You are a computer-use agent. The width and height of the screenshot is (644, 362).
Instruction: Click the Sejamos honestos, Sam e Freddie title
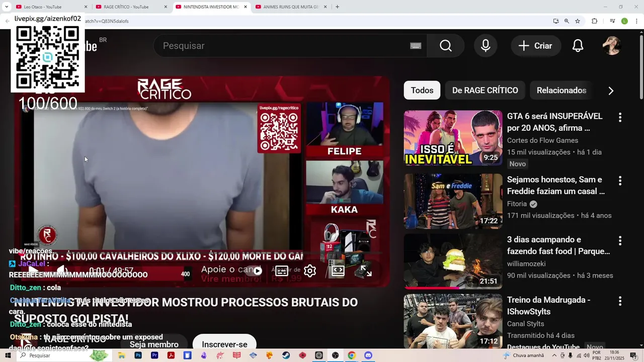[555, 186]
